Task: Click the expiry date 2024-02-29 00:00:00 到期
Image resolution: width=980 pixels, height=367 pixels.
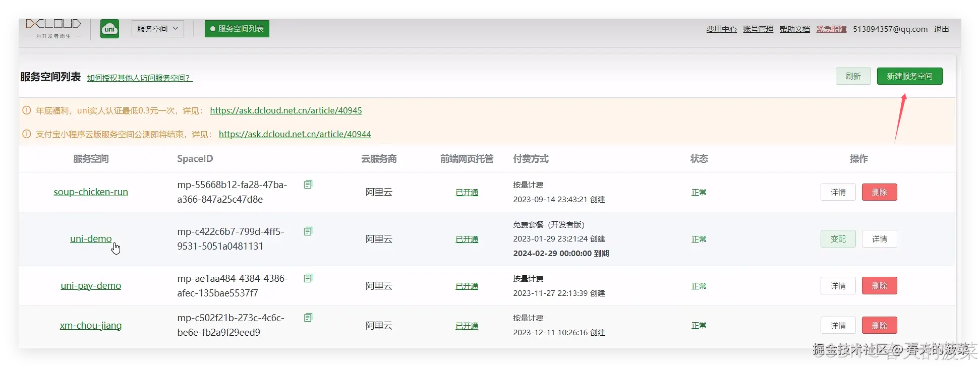Action: click(x=561, y=254)
